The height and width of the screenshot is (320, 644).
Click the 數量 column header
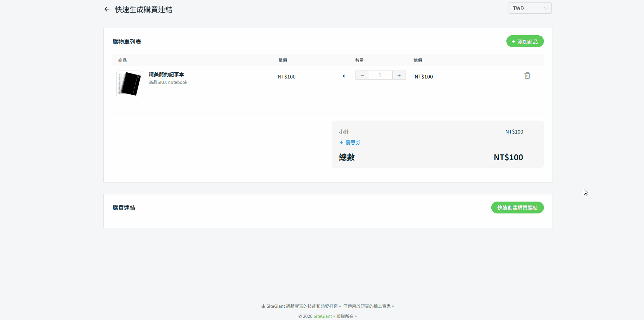tap(359, 60)
